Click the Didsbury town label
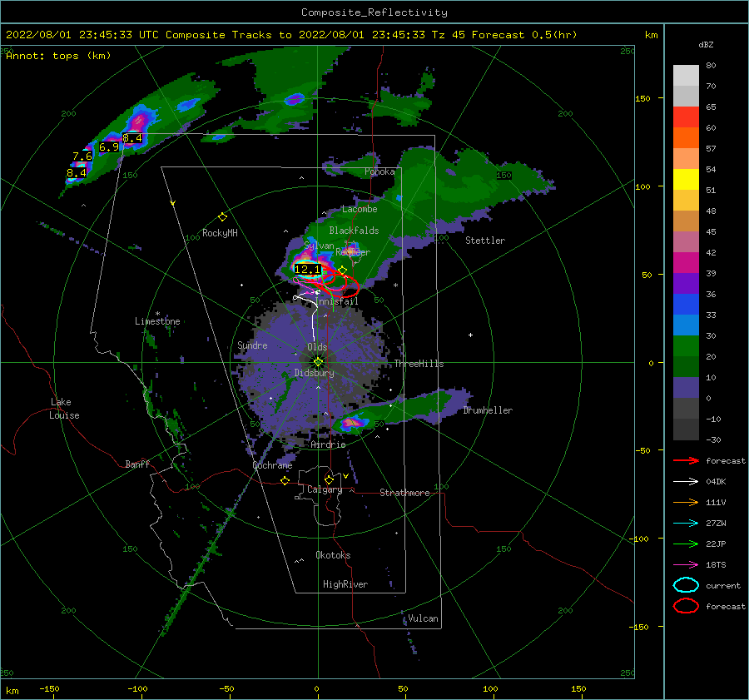The image size is (749, 700). pyautogui.click(x=315, y=373)
